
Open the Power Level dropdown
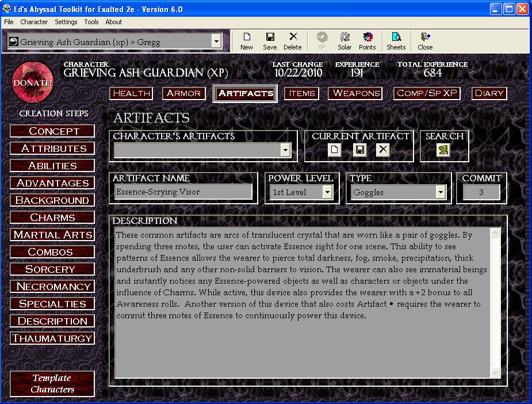[327, 192]
